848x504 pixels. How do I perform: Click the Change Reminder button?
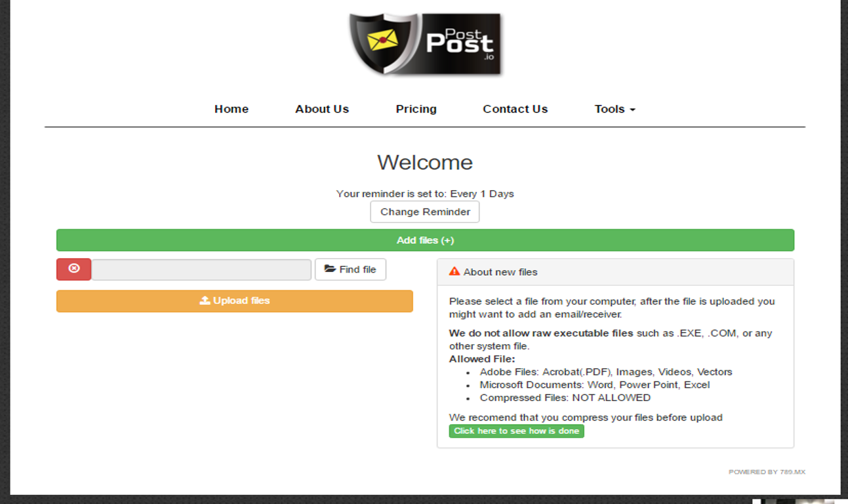[424, 212]
